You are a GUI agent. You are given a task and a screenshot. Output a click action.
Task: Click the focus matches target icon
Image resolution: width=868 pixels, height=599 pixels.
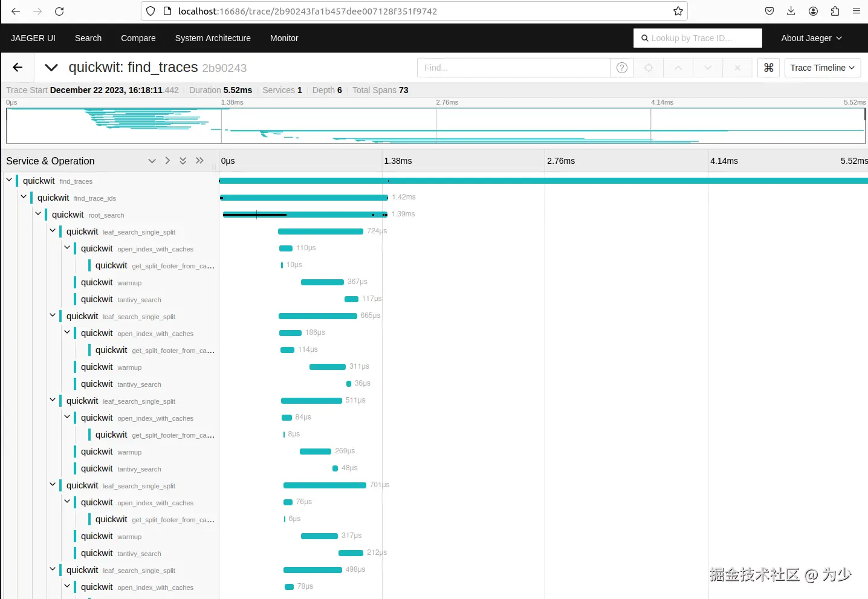click(649, 68)
